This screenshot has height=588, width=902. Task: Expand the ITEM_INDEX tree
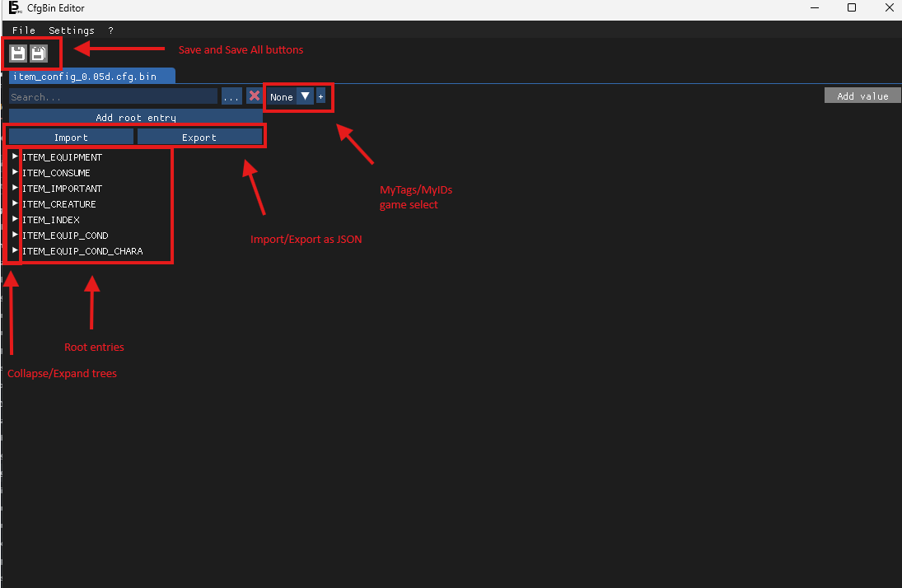[14, 219]
